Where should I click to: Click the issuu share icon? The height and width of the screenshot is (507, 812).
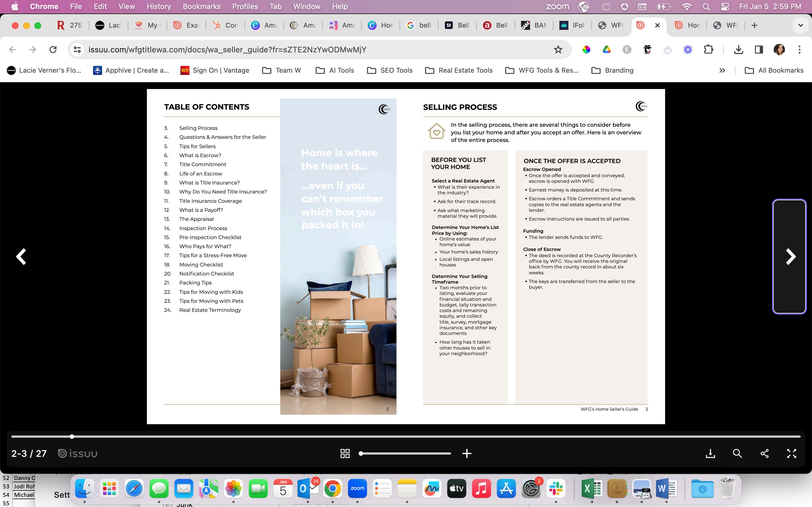764,453
